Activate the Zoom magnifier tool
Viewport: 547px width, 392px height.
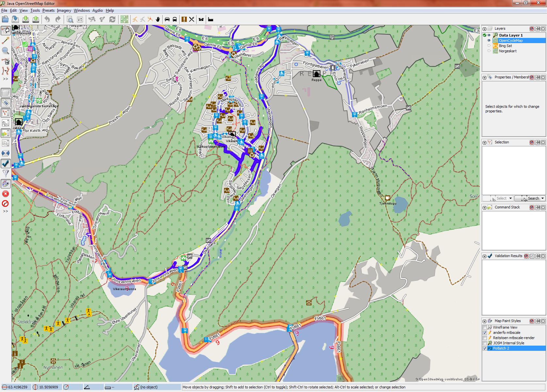(x=6, y=51)
